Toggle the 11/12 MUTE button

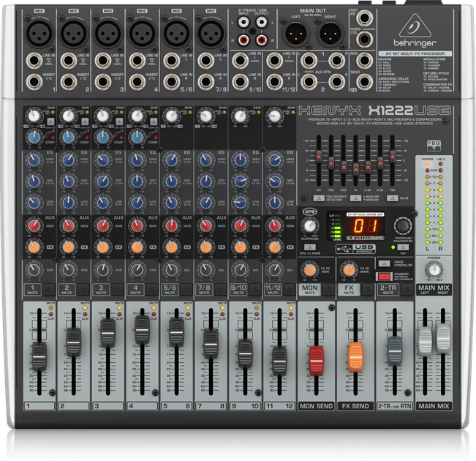(289, 290)
